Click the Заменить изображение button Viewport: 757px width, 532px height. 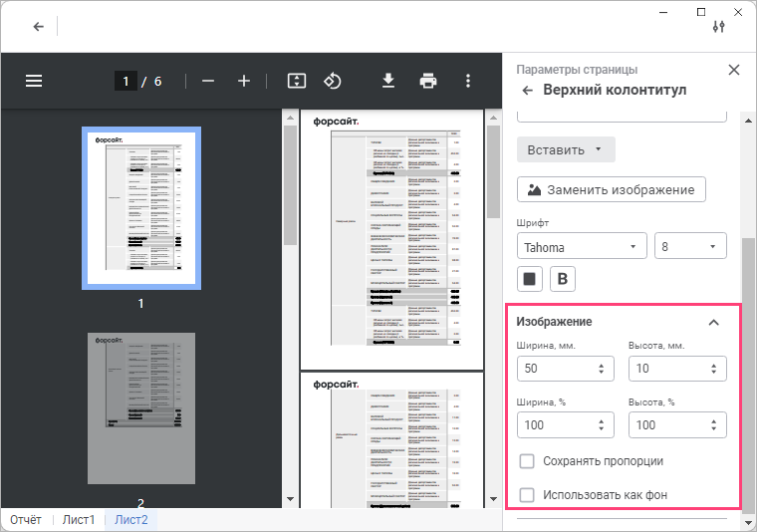pyautogui.click(x=611, y=189)
